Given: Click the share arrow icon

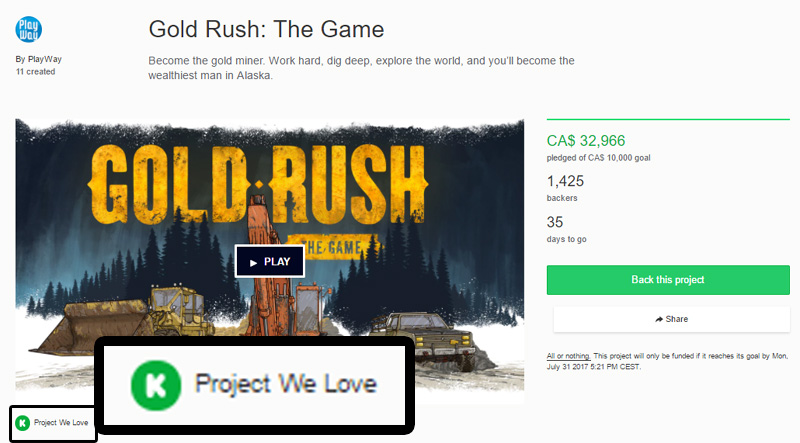Looking at the screenshot, I should tap(659, 319).
